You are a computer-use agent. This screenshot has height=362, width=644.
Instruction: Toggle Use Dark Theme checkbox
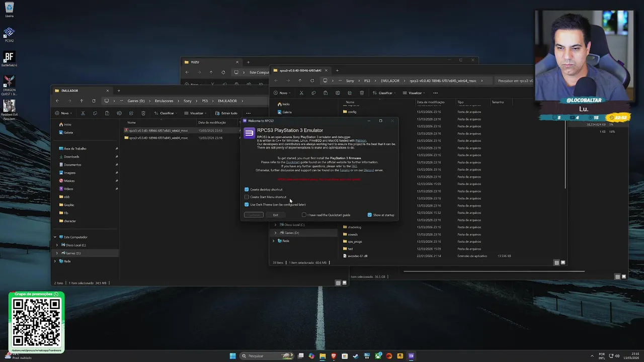point(247,205)
